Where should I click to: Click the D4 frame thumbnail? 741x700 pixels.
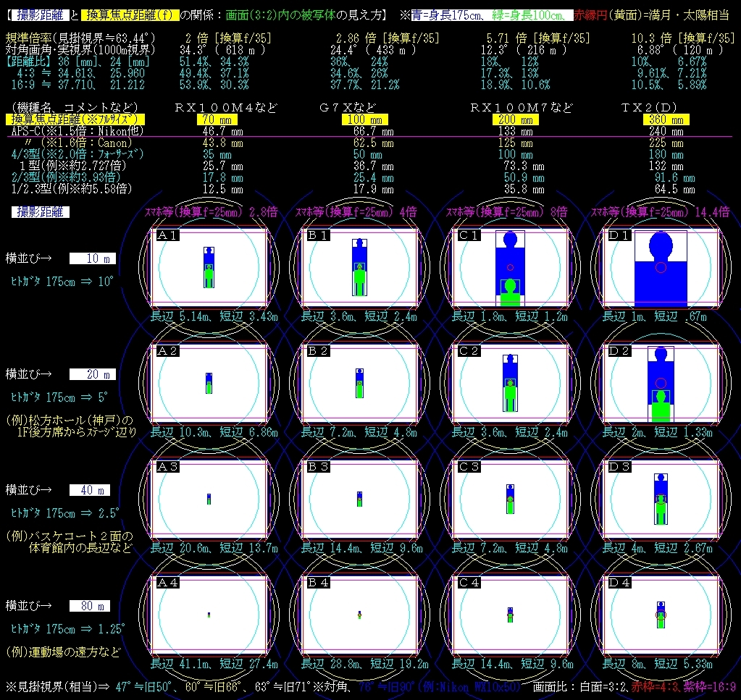[x=661, y=615]
